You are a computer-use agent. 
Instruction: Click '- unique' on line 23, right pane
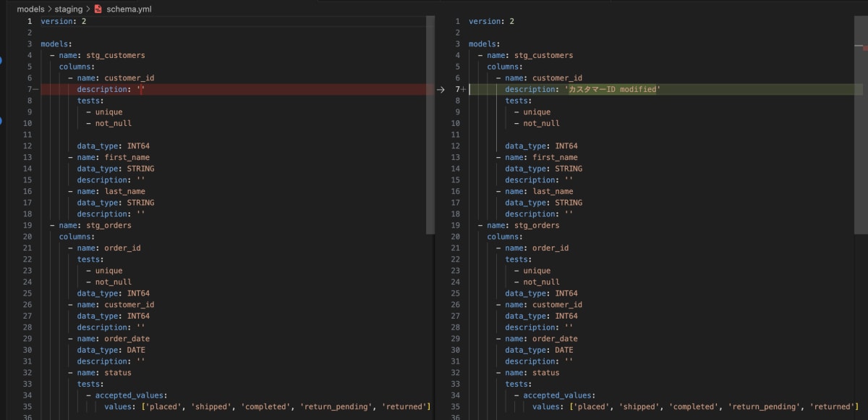pyautogui.click(x=532, y=271)
